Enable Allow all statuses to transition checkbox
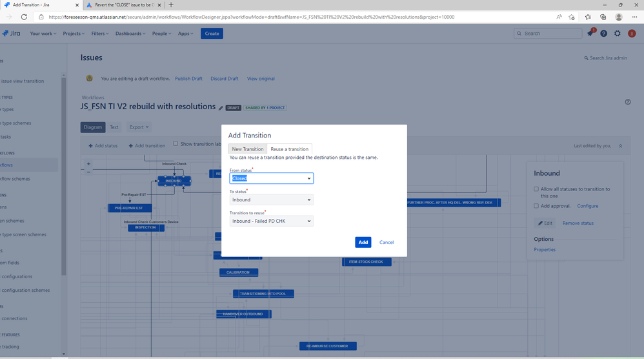The width and height of the screenshot is (644, 359). (x=536, y=189)
